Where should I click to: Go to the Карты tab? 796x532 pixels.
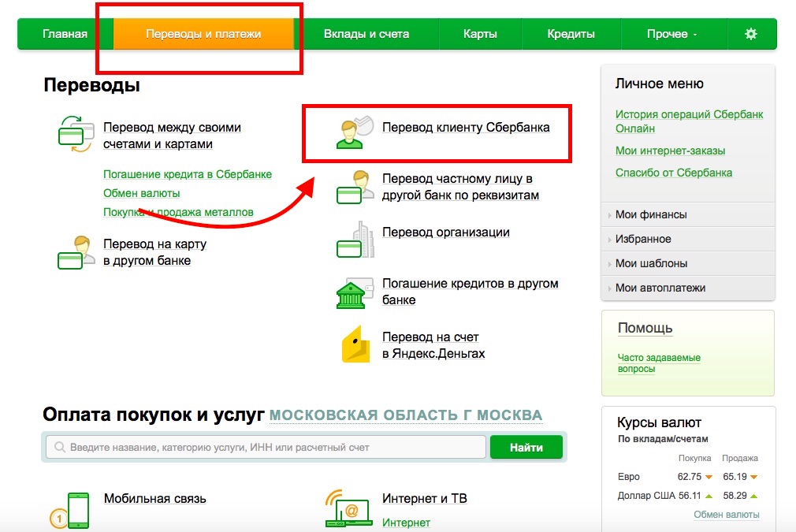click(x=480, y=34)
